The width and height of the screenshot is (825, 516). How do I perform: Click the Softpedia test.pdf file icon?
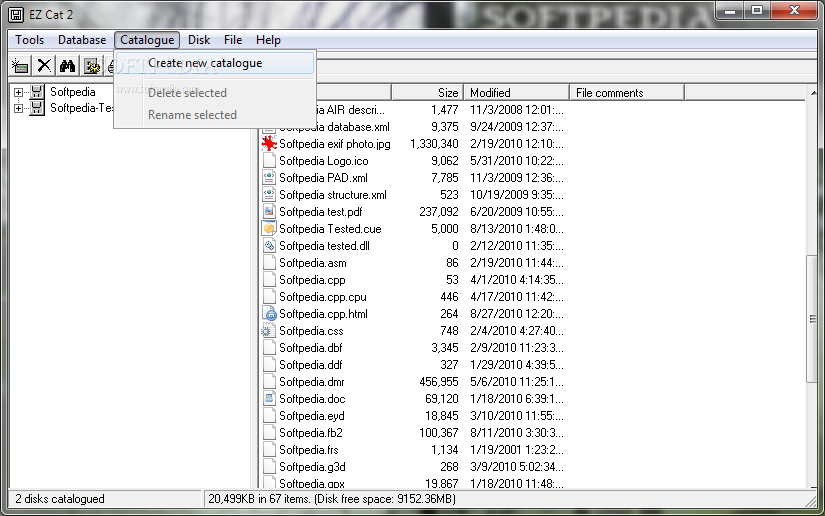point(269,211)
